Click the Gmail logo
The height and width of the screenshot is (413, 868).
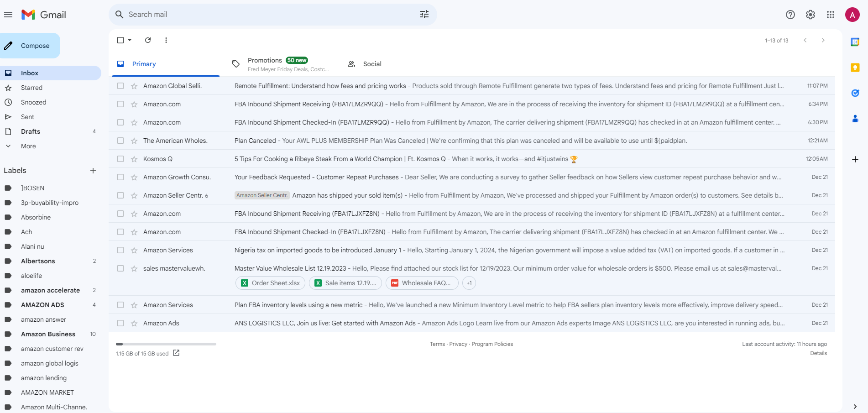(x=44, y=15)
